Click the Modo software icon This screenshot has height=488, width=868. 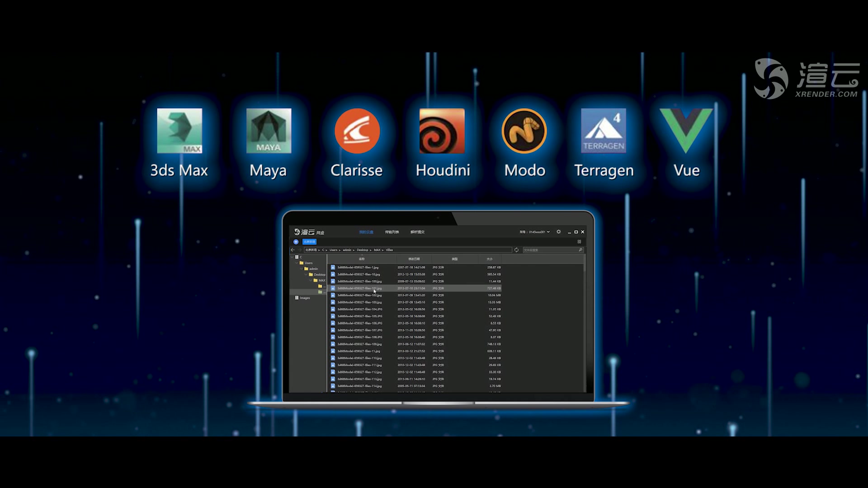coord(524,131)
